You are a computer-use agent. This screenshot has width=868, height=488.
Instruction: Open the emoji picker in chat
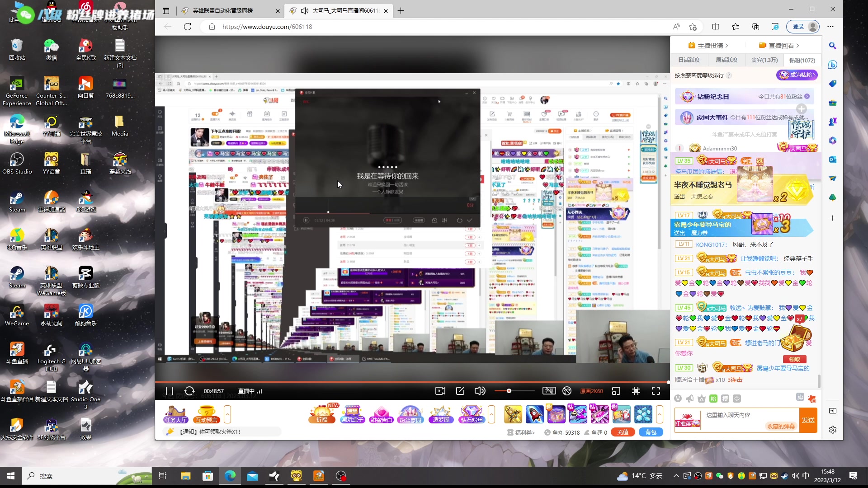pyautogui.click(x=678, y=399)
